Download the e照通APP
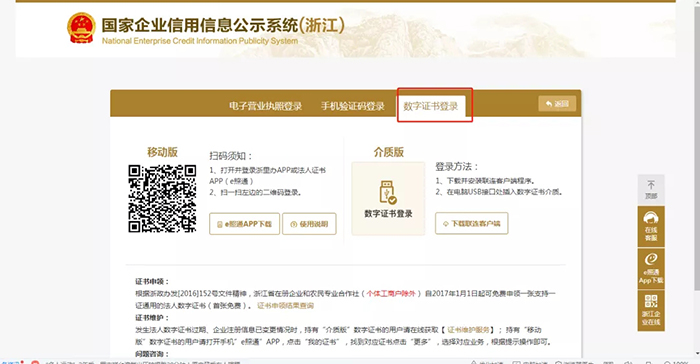This screenshot has height=364, width=700. (x=244, y=224)
